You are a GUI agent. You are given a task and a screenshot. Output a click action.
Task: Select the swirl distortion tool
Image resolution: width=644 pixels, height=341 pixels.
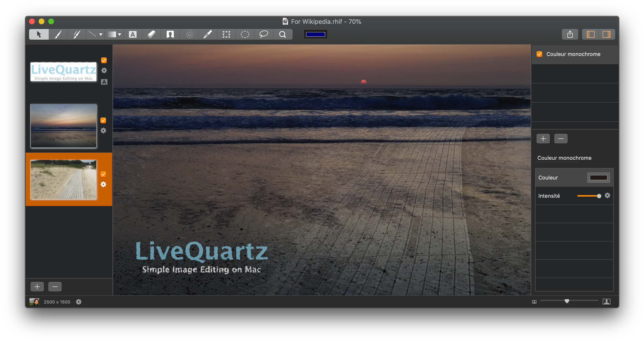[x=189, y=34]
